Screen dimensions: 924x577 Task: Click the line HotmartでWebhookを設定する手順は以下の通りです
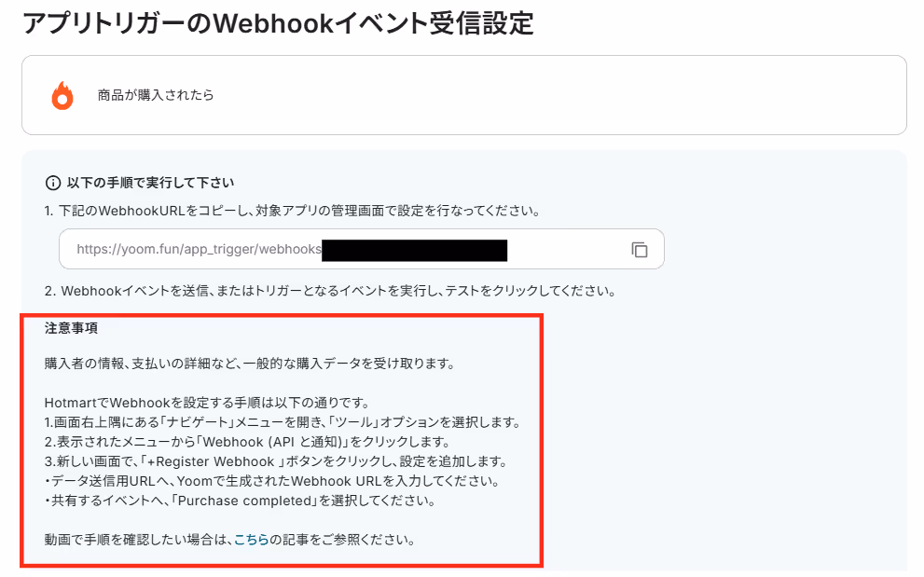tap(207, 403)
